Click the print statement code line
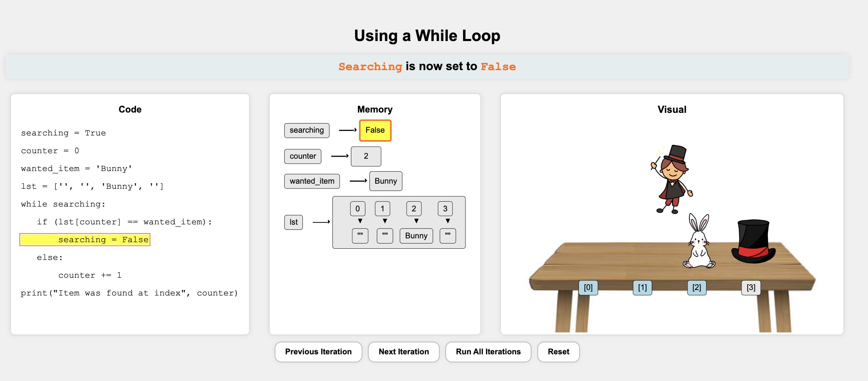 (129, 293)
